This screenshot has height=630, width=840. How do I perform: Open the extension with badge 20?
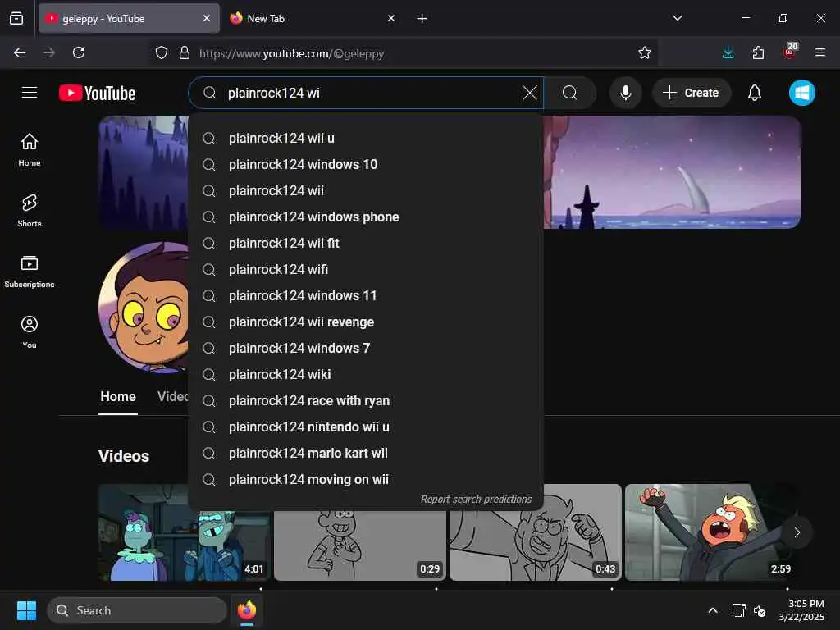pos(790,52)
